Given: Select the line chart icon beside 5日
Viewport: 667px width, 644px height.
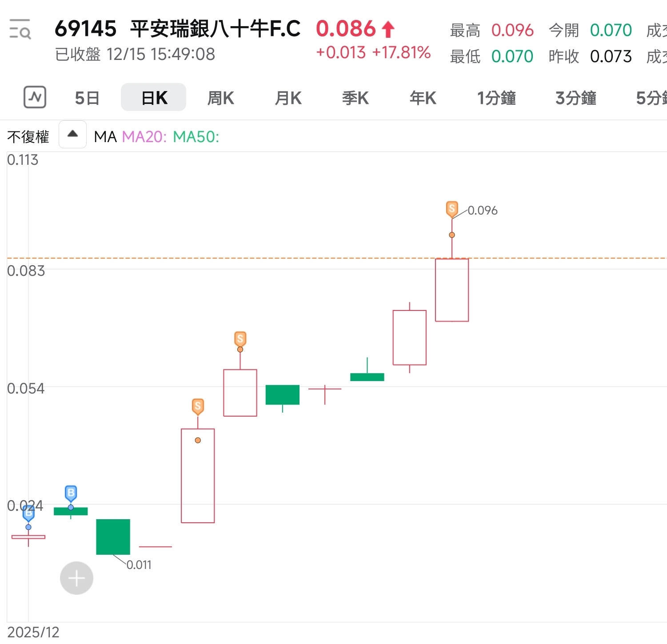Looking at the screenshot, I should point(35,97).
